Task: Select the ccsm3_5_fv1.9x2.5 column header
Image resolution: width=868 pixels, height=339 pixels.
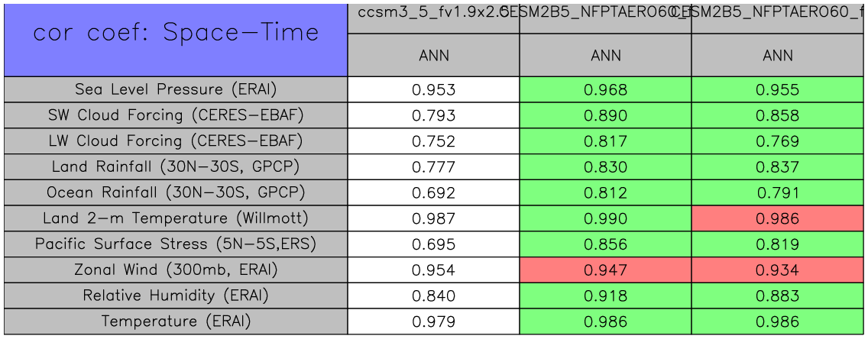Action: point(433,16)
